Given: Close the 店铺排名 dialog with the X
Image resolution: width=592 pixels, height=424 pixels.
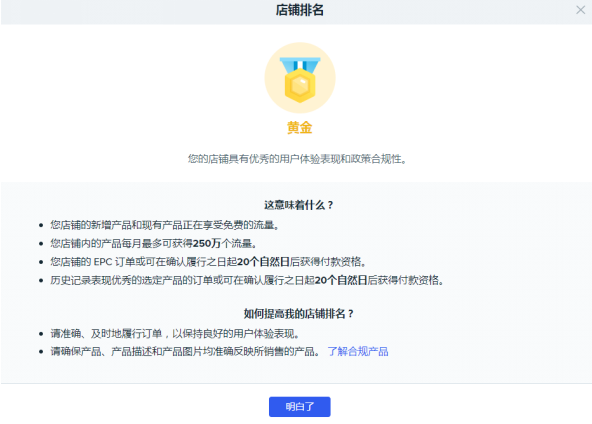Looking at the screenshot, I should click(580, 10).
